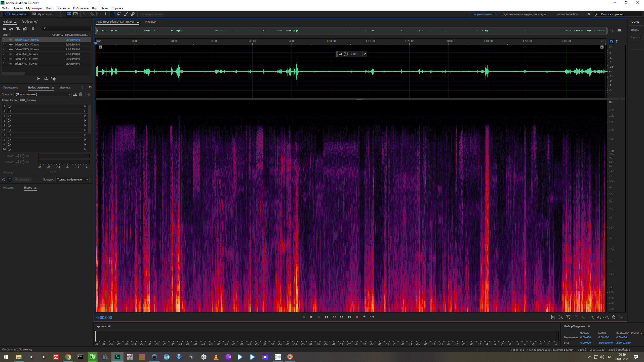
Task: Switch to Мультитрек view button
Action: pyautogui.click(x=43, y=14)
